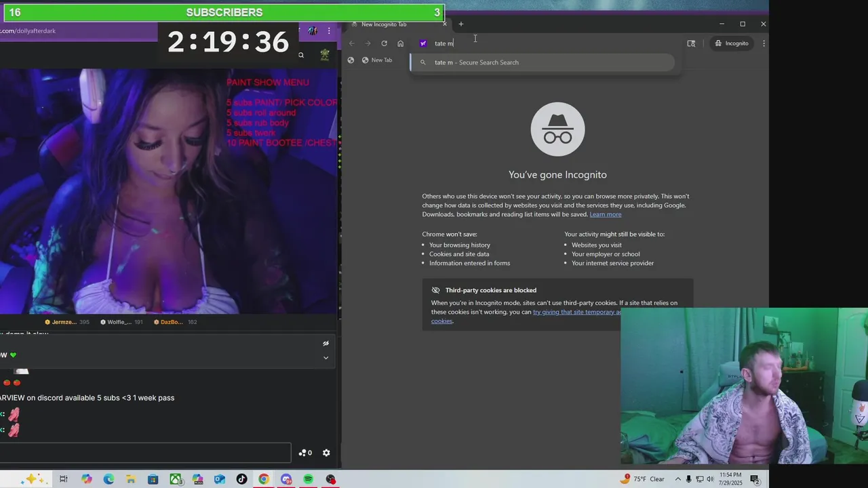
Task: Open stream page three-dot menu
Action: 329,31
